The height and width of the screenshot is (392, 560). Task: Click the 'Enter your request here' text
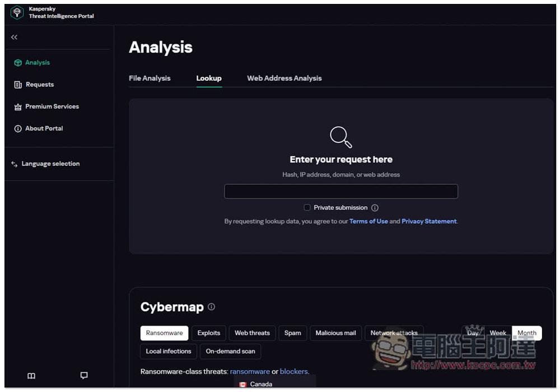(341, 160)
